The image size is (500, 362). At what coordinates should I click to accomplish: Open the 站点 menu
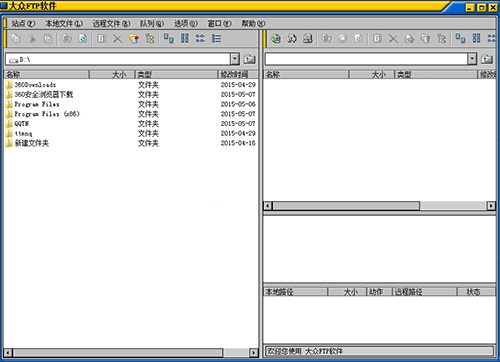click(x=23, y=24)
